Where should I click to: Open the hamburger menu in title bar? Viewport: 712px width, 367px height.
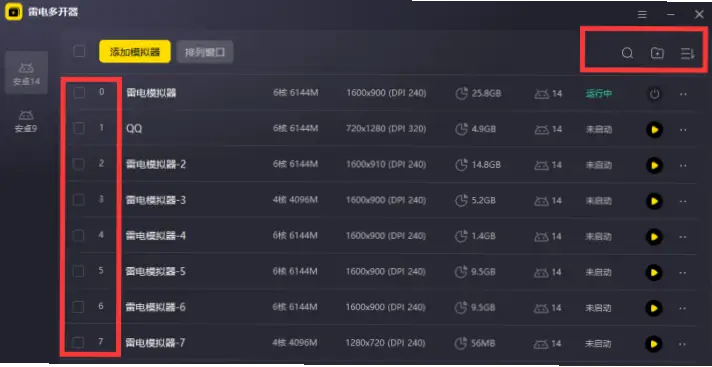coord(642,15)
